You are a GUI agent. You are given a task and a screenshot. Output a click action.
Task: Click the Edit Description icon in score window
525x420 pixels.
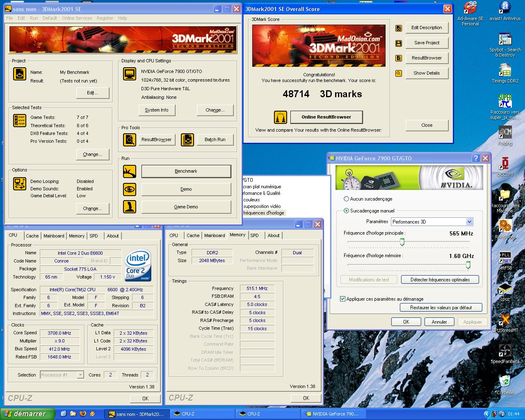[x=398, y=28]
